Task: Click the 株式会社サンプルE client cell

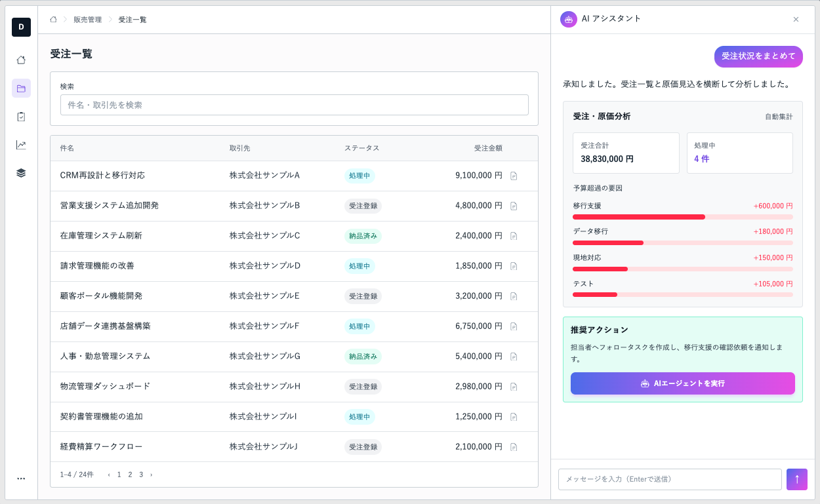Action: [x=264, y=296]
